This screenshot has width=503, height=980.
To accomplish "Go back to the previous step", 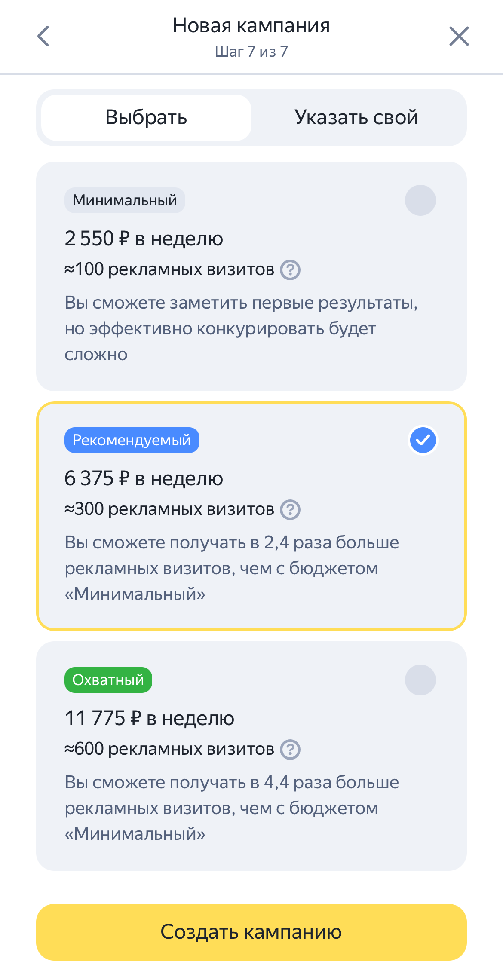I will click(x=43, y=36).
